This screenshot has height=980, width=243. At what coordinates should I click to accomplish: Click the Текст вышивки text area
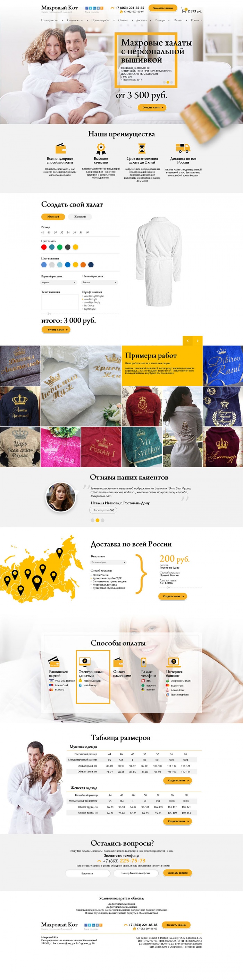point(60,302)
